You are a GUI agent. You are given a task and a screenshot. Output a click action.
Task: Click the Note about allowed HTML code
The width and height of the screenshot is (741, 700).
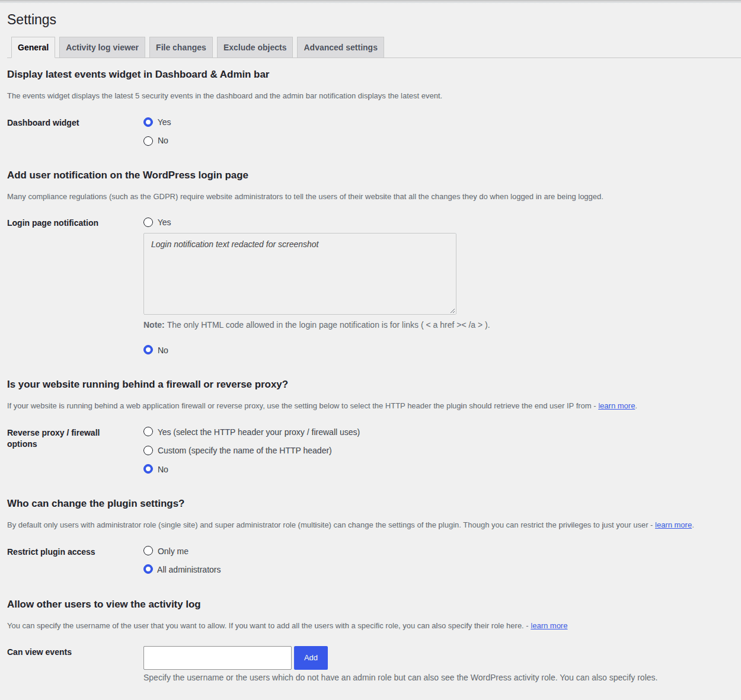(317, 325)
